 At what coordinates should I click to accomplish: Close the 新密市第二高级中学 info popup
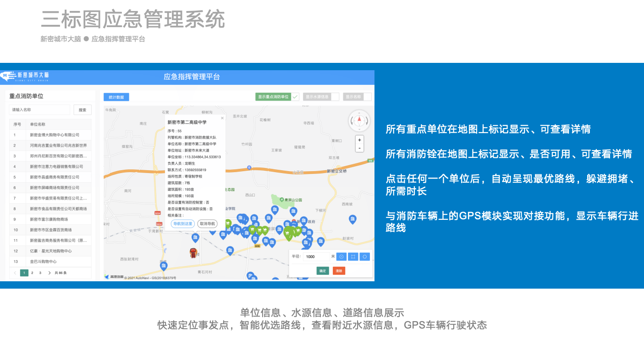222,118
